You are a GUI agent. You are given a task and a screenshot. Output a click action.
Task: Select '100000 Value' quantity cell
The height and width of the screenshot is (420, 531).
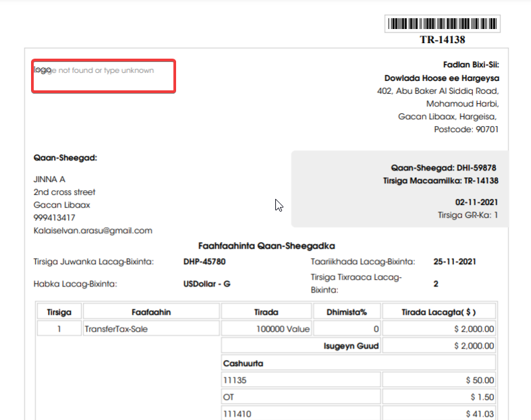pos(267,329)
